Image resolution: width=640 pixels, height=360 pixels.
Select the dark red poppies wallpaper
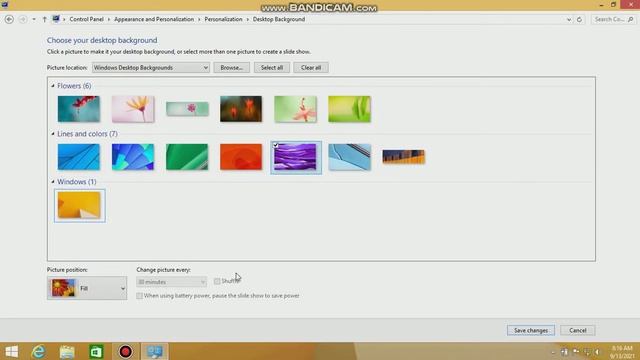pos(241,109)
